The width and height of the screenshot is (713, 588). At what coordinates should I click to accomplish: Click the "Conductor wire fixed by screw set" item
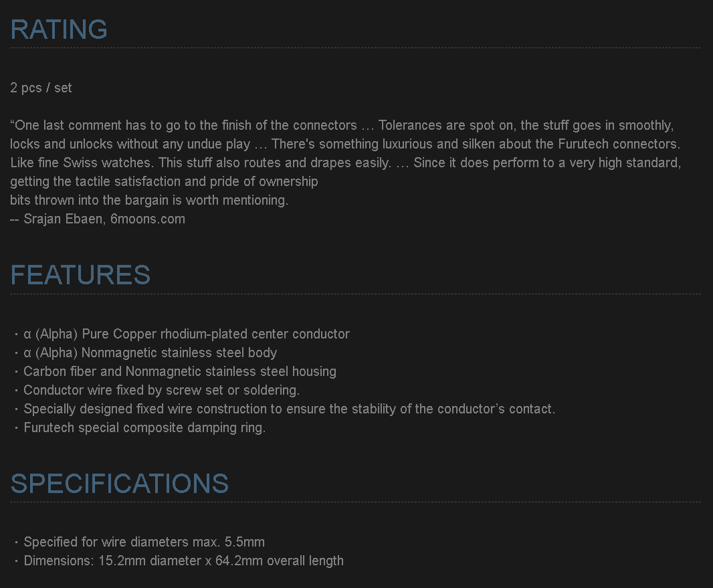[161, 390]
